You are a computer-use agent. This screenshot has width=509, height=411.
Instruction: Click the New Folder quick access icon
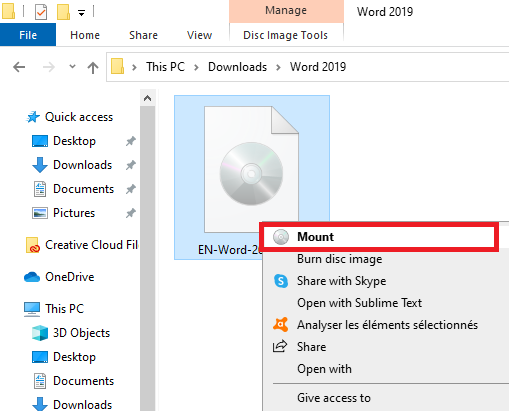[63, 12]
